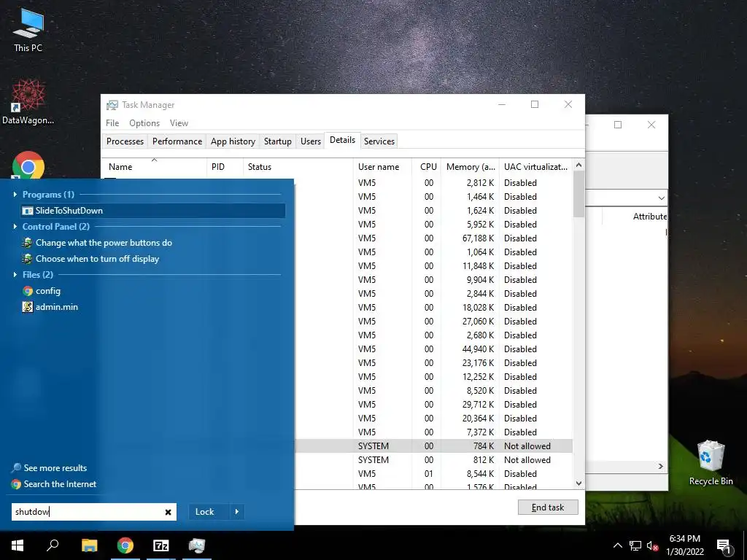747x560 pixels.
Task: Open This PC desktop icon
Action: pos(28,30)
